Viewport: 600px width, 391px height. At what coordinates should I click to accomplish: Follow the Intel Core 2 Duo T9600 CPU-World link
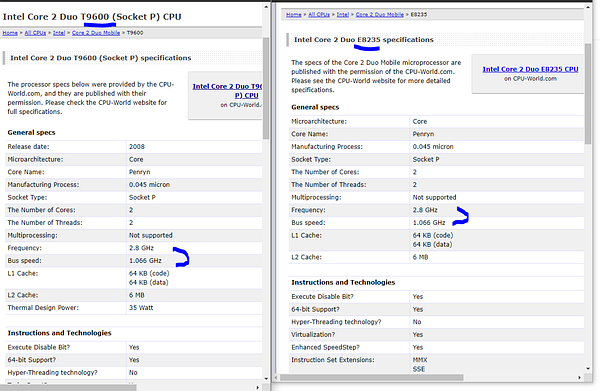(227, 91)
